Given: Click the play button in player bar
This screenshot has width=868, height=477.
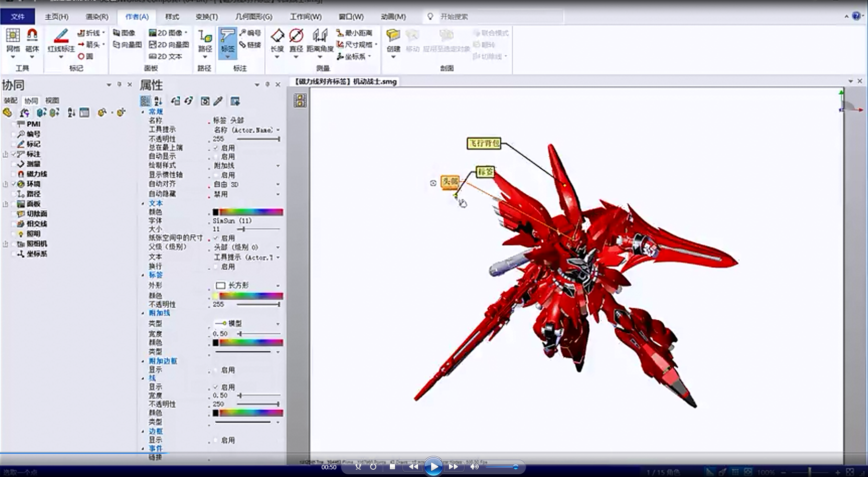Looking at the screenshot, I should coord(434,466).
